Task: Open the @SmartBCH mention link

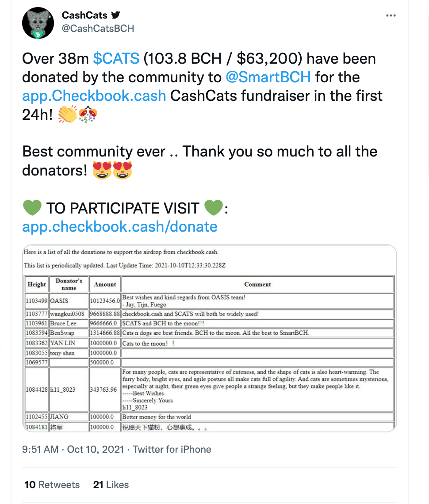Action: coord(268,77)
